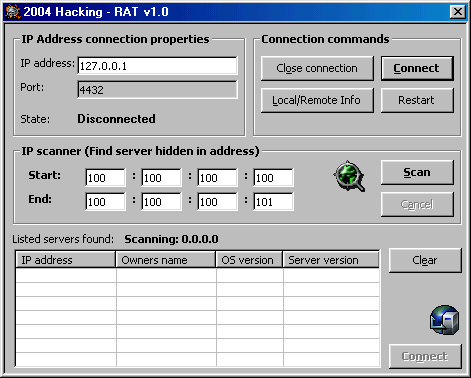Select the first Start octet field
The height and width of the screenshot is (378, 471).
[x=105, y=178]
